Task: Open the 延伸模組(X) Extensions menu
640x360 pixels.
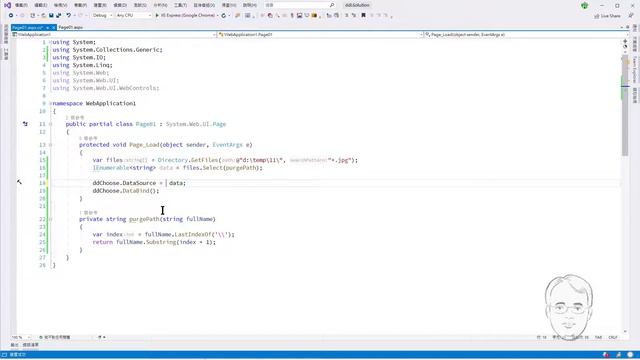Action: 204,5
